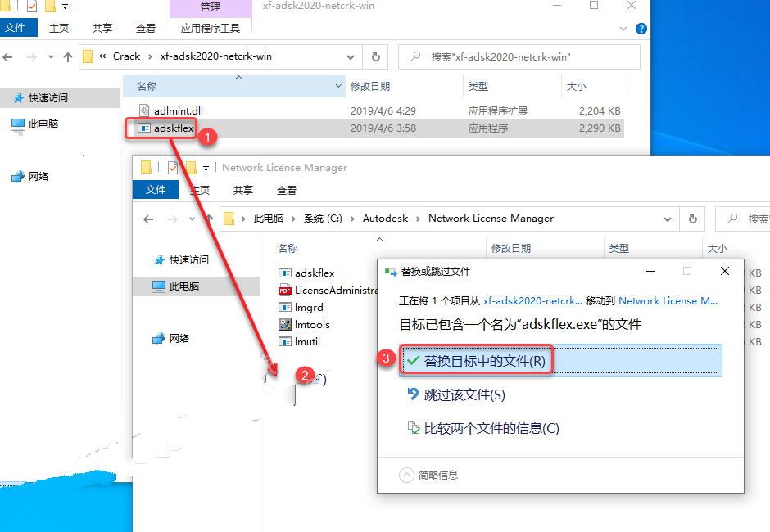Expand the chevron after Autodesk in the address bar

click(418, 219)
